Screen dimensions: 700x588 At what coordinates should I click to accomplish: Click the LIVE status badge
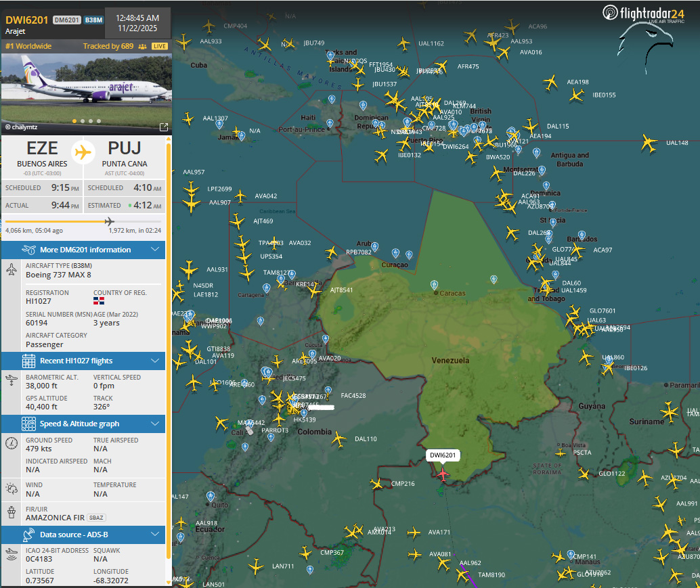click(159, 47)
